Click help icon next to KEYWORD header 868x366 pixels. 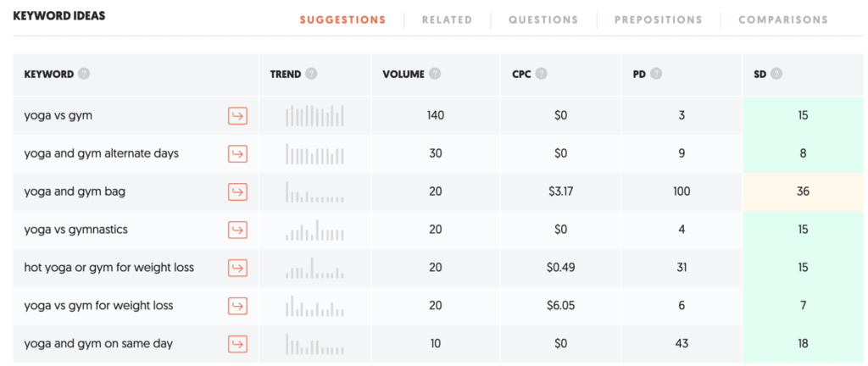point(83,74)
